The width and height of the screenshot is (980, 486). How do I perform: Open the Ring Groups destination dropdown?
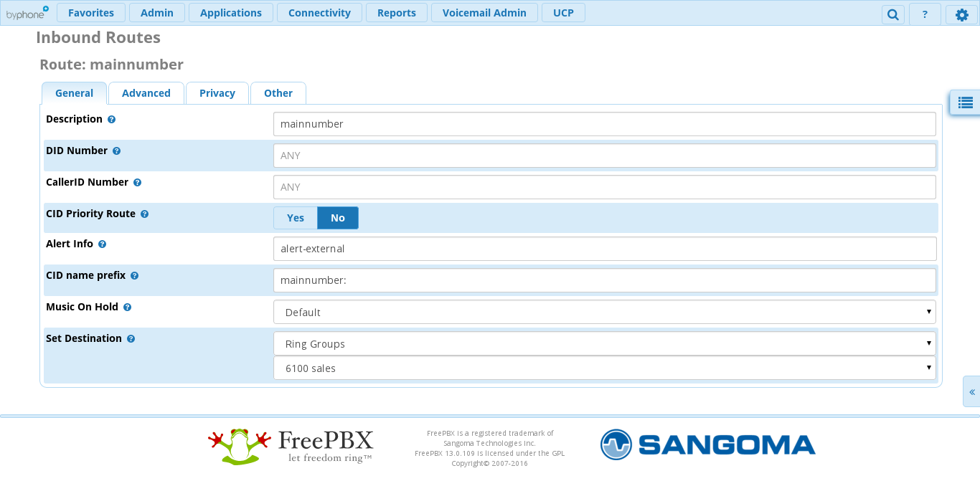point(605,344)
